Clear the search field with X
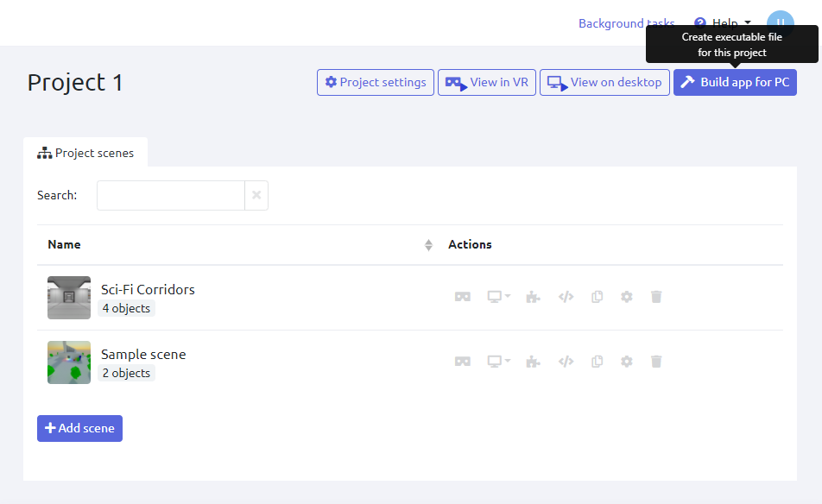The height and width of the screenshot is (504, 822). tap(256, 195)
